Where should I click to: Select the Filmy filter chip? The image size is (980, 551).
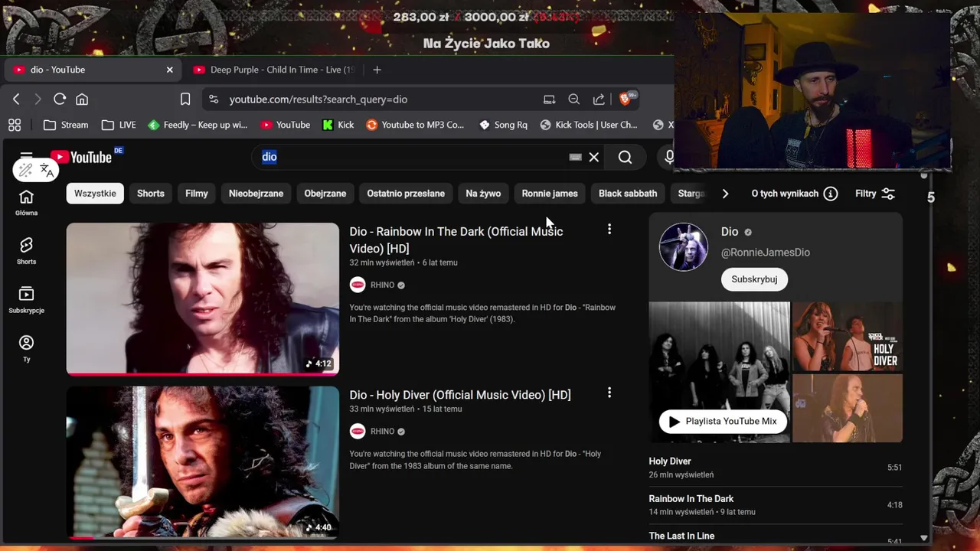pyautogui.click(x=197, y=194)
